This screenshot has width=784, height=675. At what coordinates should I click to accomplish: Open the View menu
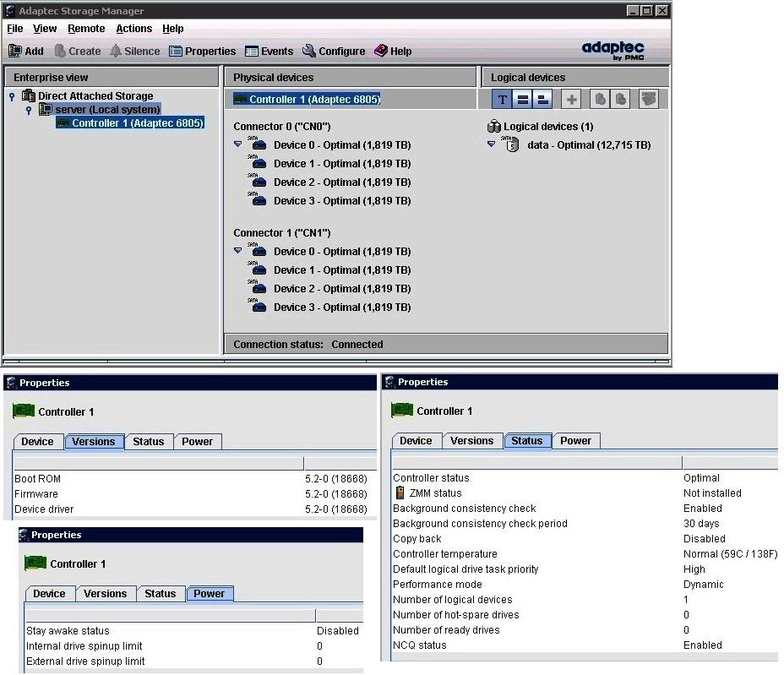pyautogui.click(x=45, y=29)
